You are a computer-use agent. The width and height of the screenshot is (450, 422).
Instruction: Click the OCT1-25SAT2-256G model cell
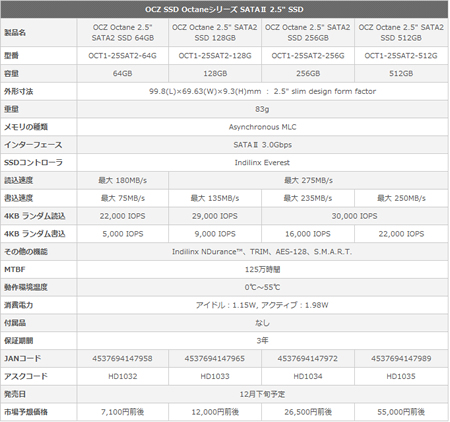pos(308,56)
